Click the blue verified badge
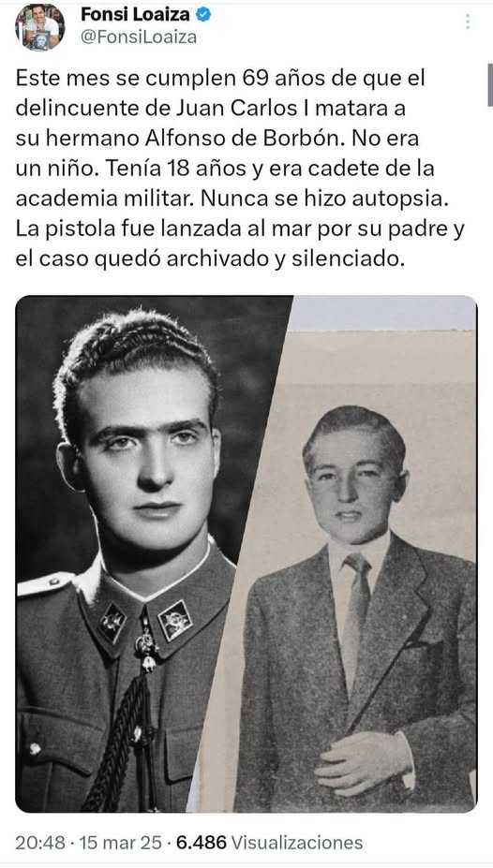 click(203, 16)
